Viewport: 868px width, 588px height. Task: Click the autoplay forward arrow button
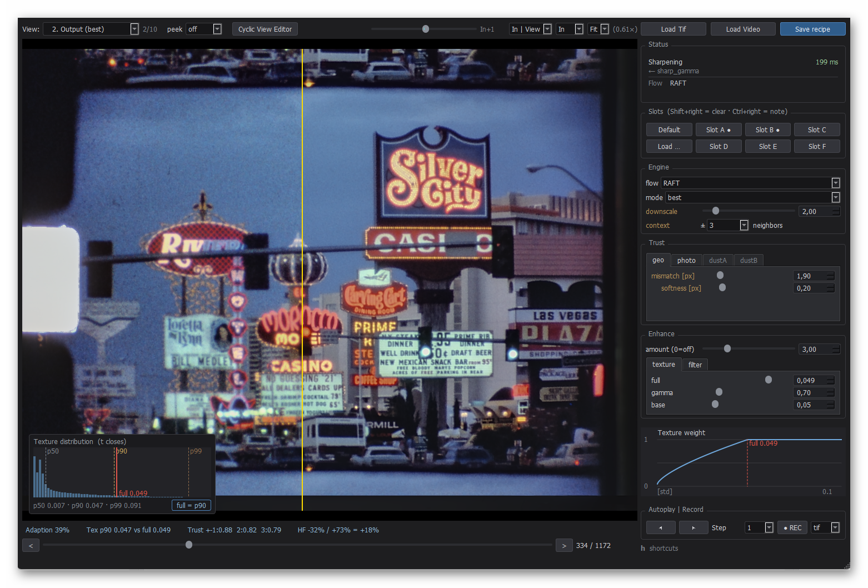(694, 527)
